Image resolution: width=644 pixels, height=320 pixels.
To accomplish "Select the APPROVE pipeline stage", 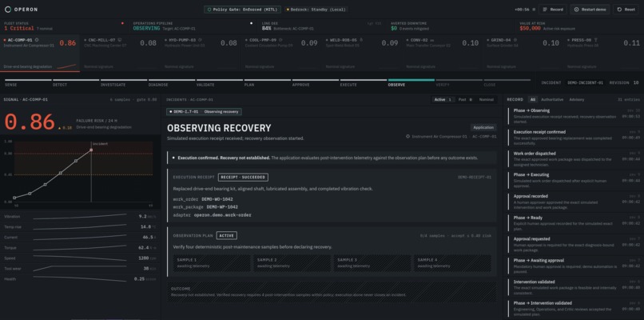I will 316,82.
